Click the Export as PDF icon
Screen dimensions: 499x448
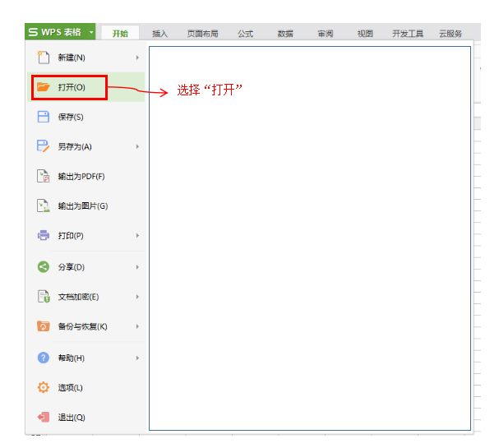pyautogui.click(x=44, y=176)
